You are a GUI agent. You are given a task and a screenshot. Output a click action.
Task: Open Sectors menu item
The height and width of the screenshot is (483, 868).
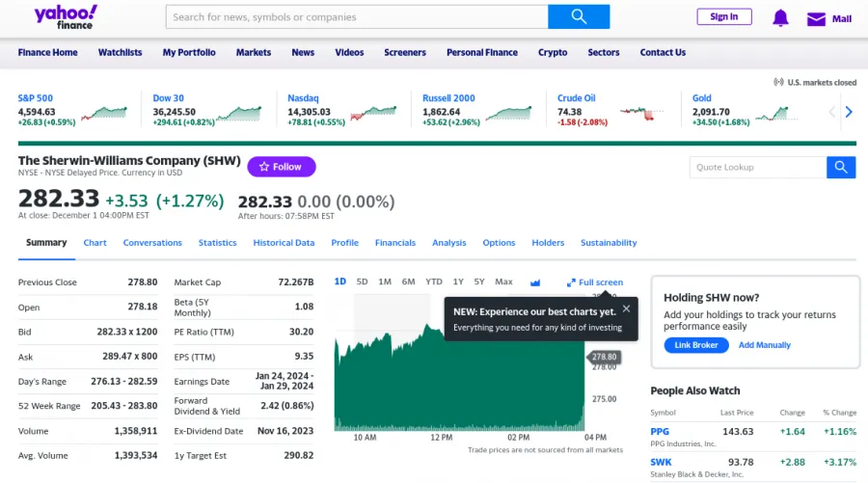(604, 53)
